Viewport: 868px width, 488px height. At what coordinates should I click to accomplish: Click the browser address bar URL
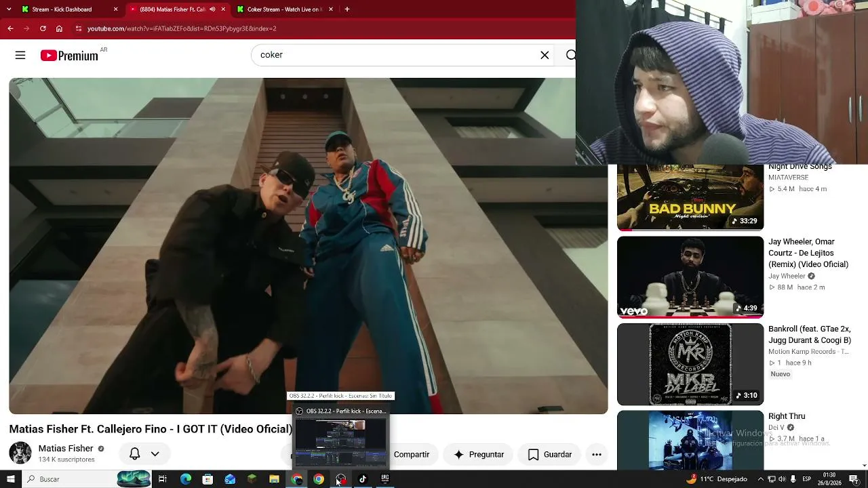click(x=182, y=28)
